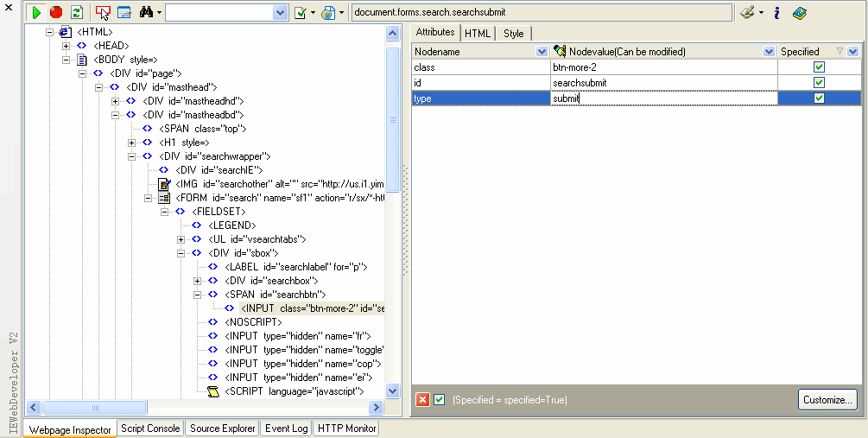Toggle Specified checkbox for id attribute
Screen dimensions: 868x438
pyautogui.click(x=819, y=83)
